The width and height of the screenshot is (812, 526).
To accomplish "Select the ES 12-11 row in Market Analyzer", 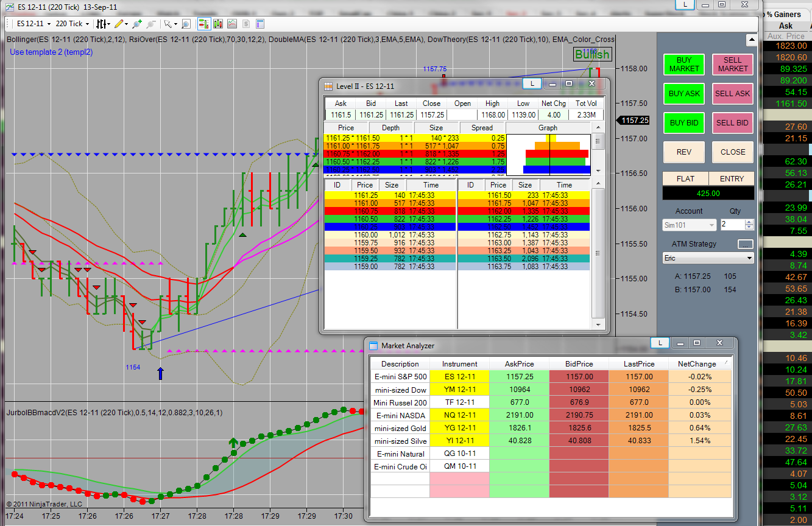I will (551, 377).
